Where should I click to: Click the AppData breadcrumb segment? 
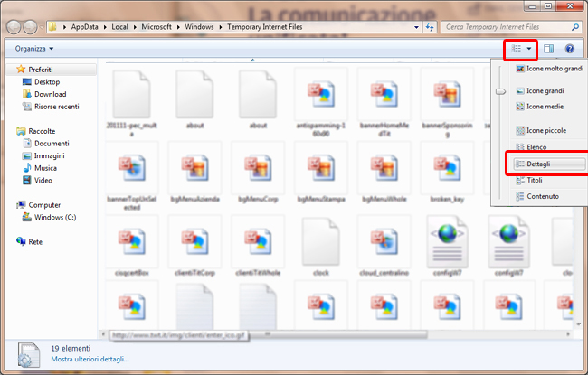[x=84, y=27]
